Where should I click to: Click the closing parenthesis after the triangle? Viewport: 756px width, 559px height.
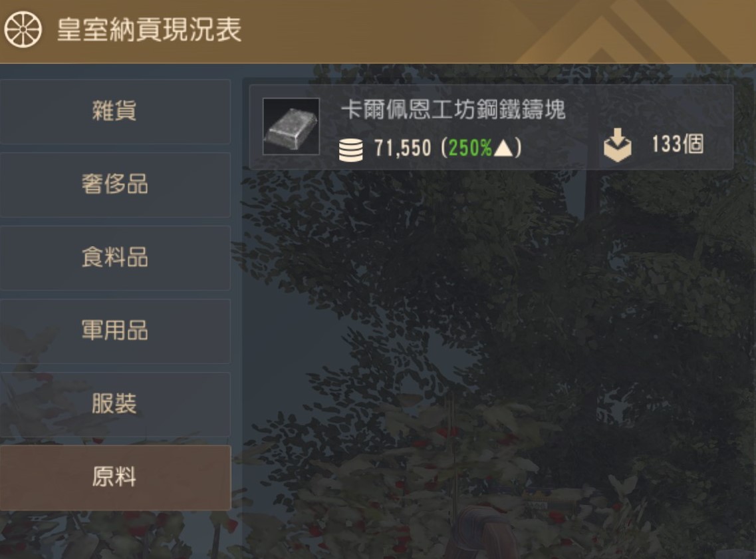coord(519,148)
